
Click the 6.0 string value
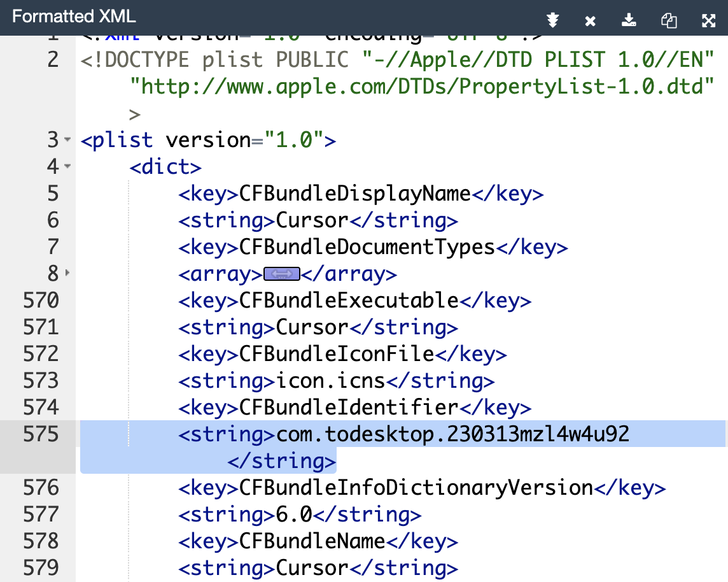295,515
